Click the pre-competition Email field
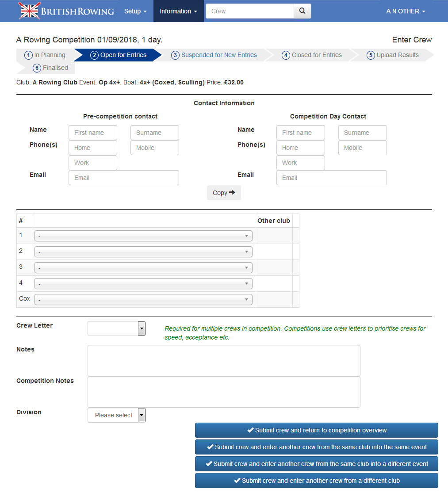 tap(124, 178)
